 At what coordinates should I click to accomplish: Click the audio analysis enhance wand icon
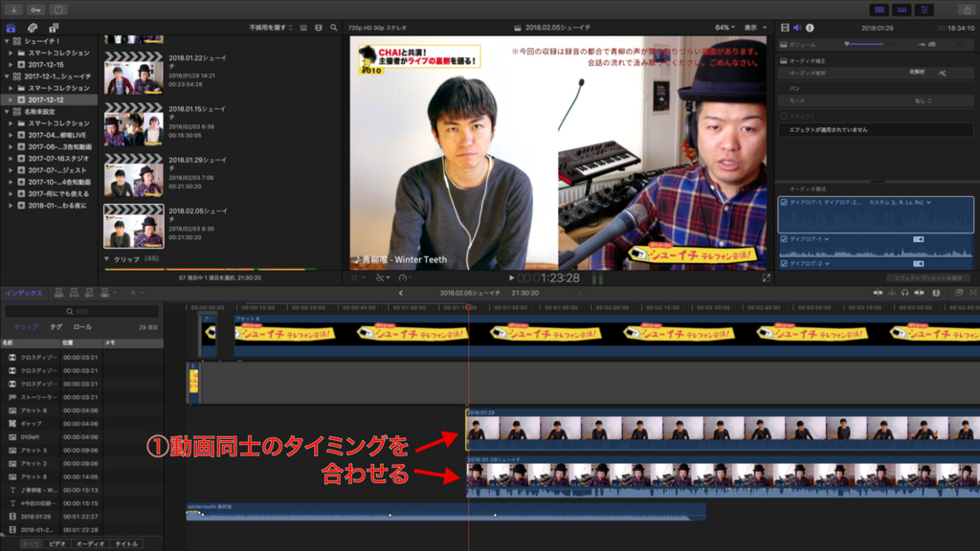(x=942, y=73)
